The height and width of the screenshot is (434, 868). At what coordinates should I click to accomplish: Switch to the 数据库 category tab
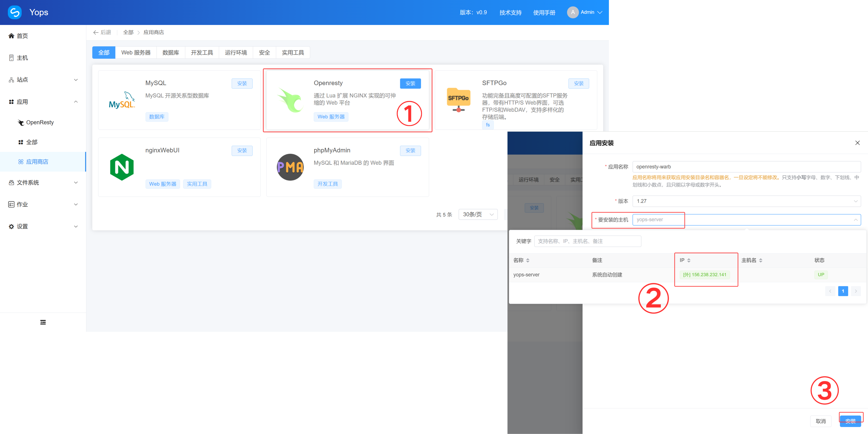pos(171,53)
